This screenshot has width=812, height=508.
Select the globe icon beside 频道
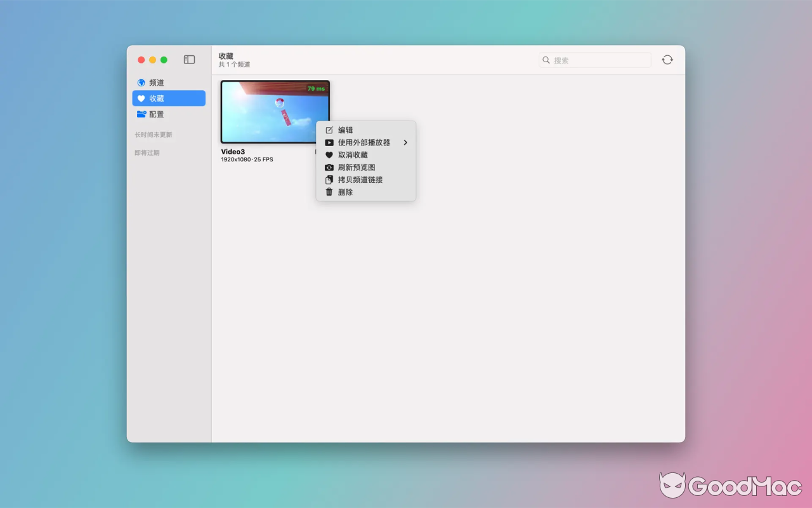click(141, 82)
